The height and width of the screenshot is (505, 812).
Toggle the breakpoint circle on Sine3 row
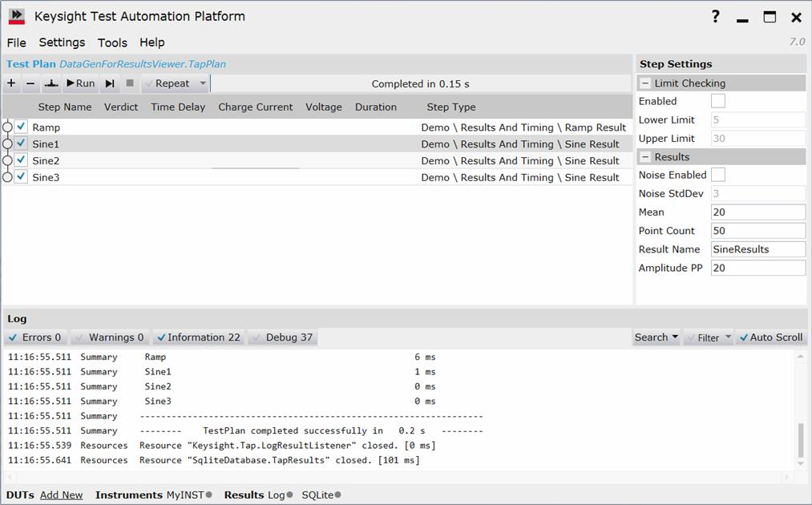[7, 177]
